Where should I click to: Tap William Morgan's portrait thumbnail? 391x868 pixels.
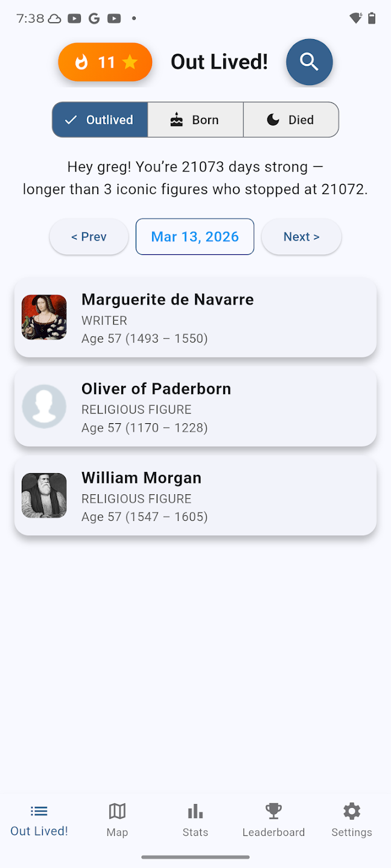[x=44, y=495]
